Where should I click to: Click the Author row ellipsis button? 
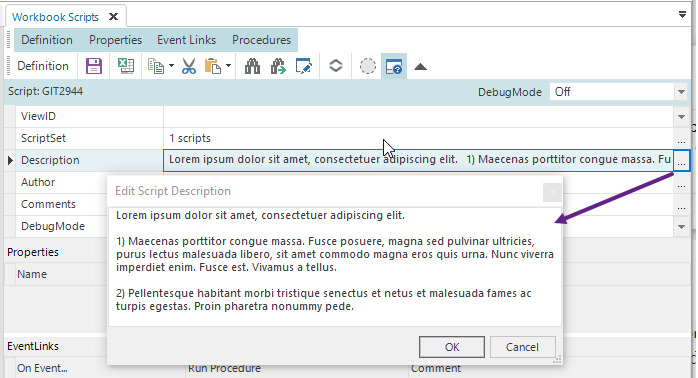tap(681, 183)
